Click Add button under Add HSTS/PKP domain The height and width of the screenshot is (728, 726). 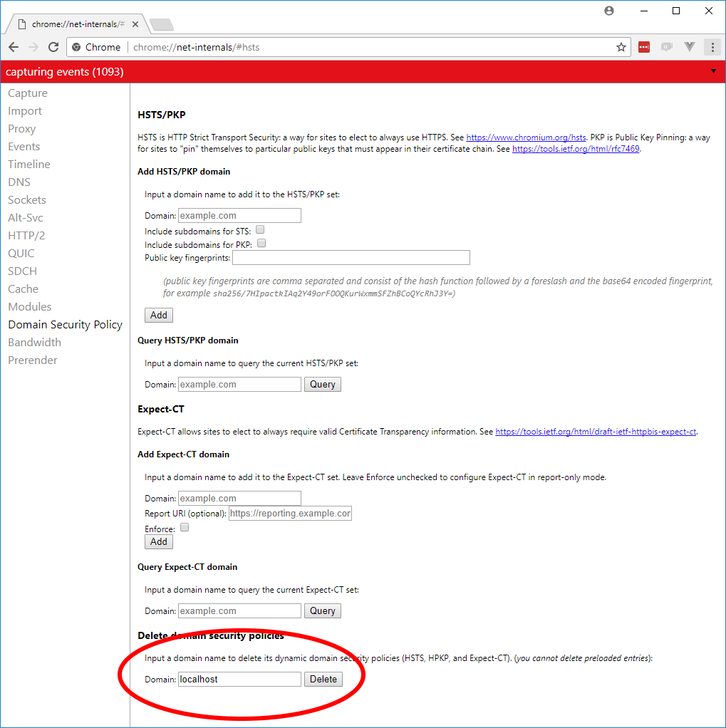coord(159,315)
